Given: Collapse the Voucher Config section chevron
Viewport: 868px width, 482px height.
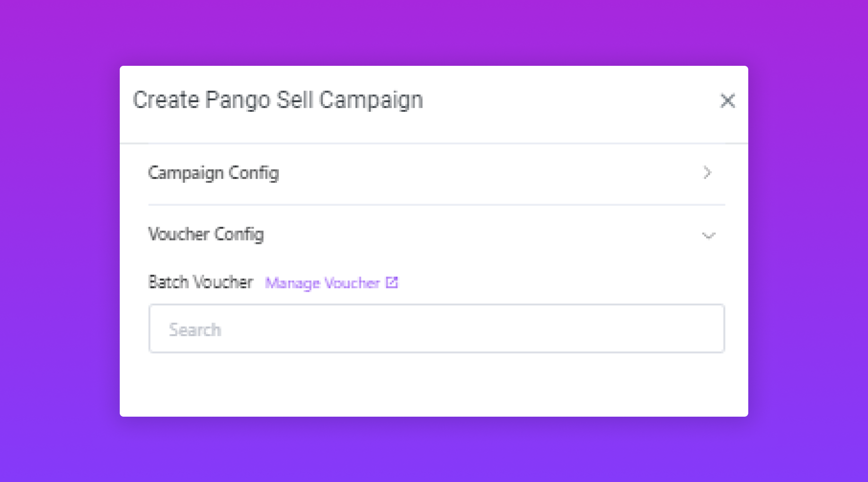Looking at the screenshot, I should (x=708, y=235).
